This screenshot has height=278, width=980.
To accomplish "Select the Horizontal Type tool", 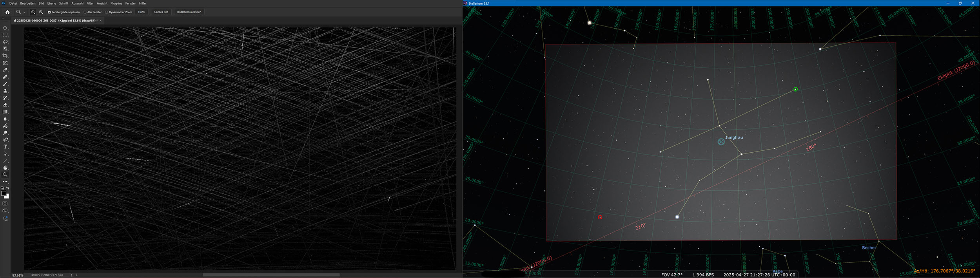I will (x=5, y=147).
